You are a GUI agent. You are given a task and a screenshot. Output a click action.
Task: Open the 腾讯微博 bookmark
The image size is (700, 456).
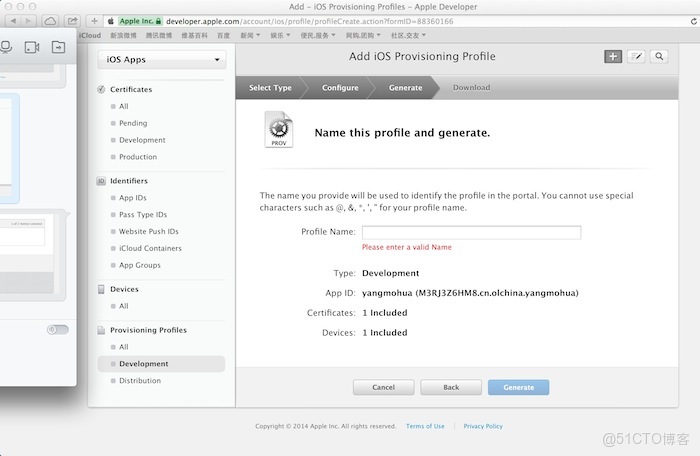pyautogui.click(x=159, y=35)
